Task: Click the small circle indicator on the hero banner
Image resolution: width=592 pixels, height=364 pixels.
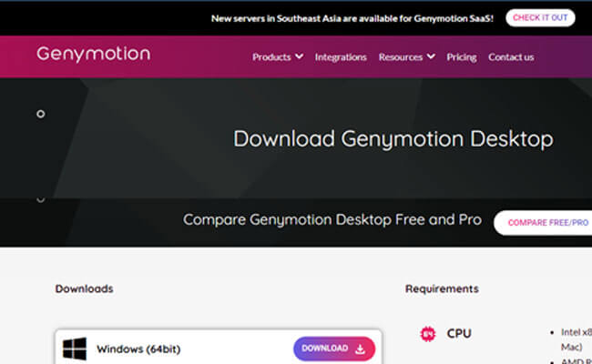Action: point(41,114)
